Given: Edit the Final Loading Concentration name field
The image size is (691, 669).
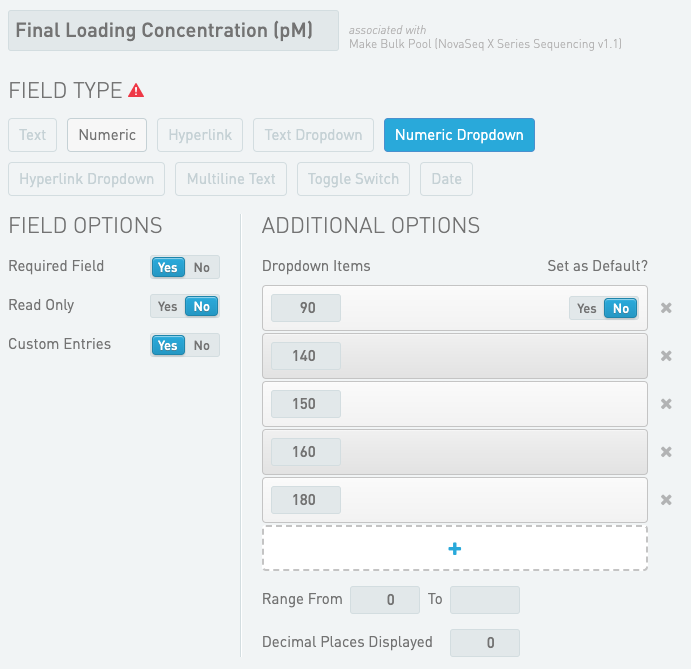Looking at the screenshot, I should point(173,31).
